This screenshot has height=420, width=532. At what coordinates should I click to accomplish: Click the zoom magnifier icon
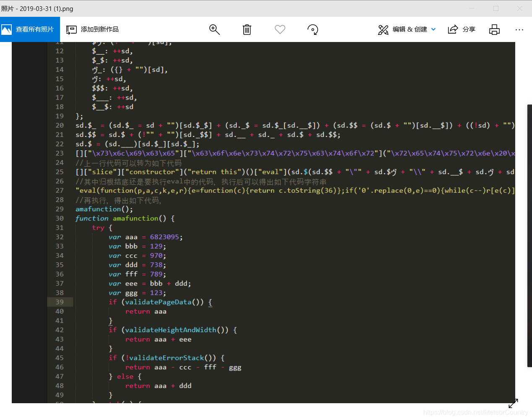[x=214, y=29]
